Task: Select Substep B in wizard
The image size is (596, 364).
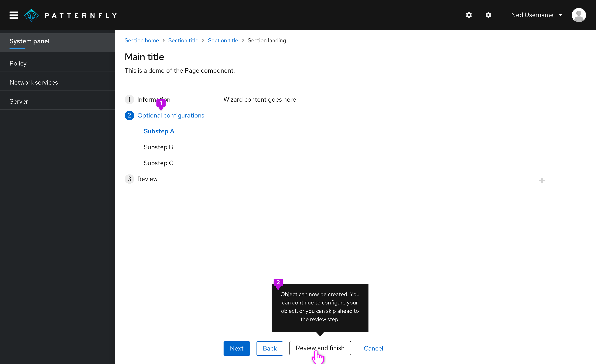Action: 158,147
